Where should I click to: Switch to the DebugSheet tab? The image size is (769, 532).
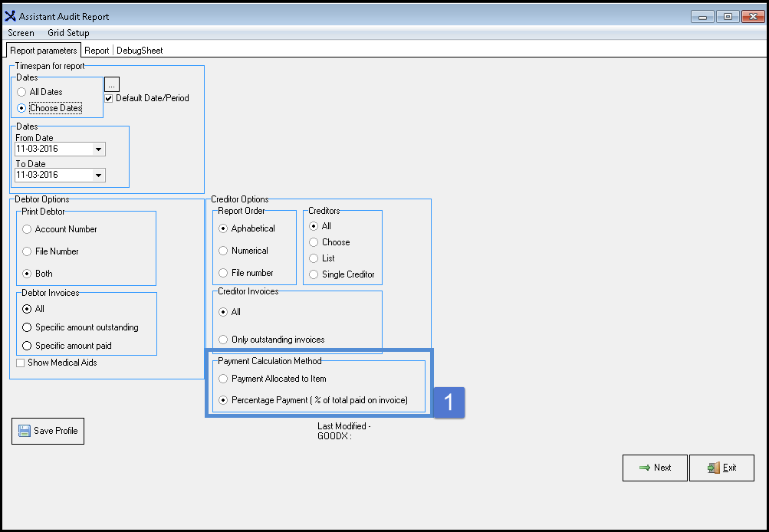pyautogui.click(x=140, y=51)
